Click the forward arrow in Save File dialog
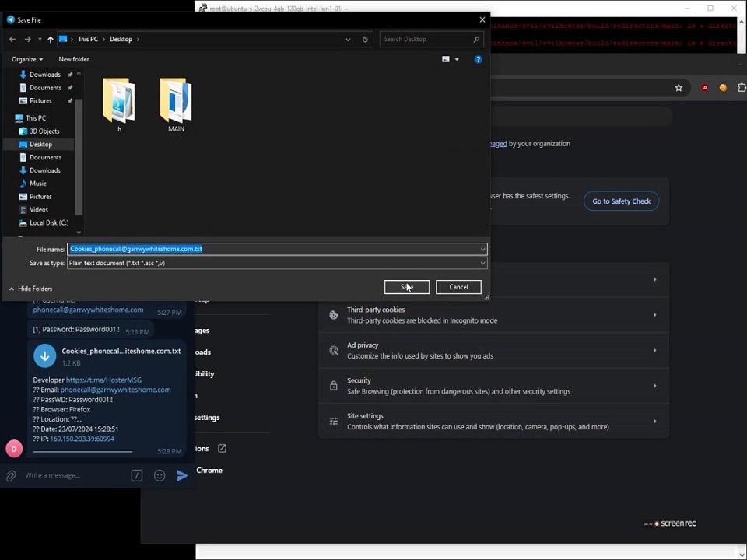Viewport: 747px width, 560px height. [28, 39]
